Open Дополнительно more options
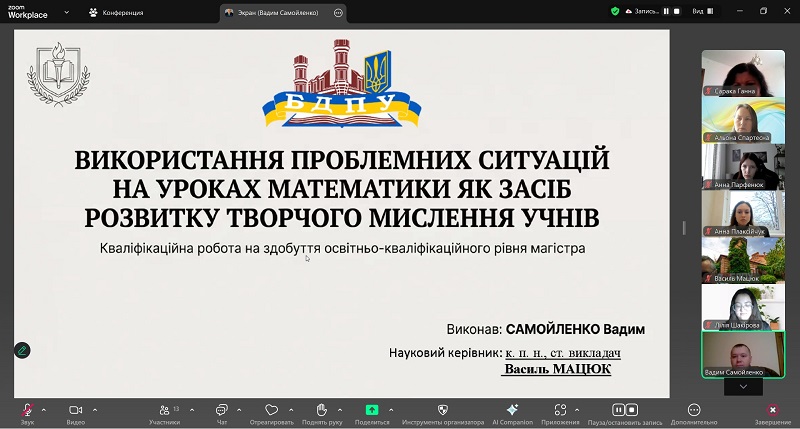The width and height of the screenshot is (800, 429). [x=694, y=410]
